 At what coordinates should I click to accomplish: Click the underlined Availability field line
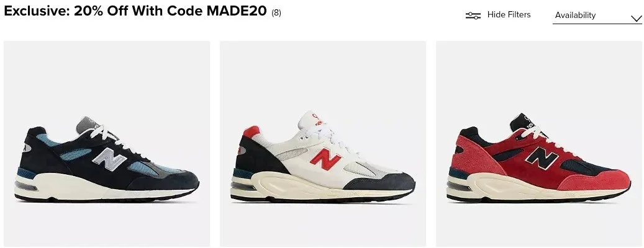pos(597,24)
